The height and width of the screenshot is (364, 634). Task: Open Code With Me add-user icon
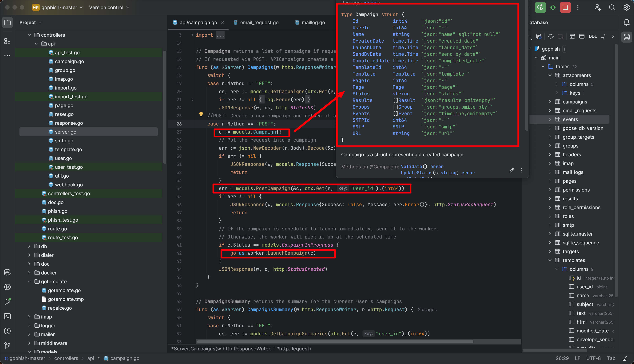(597, 7)
